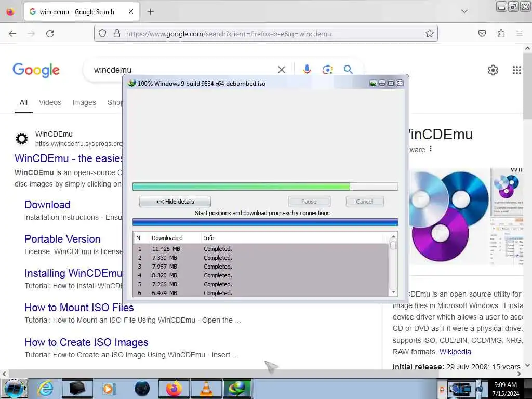Open How to Create ISO Images link
This screenshot has height=399, width=532.
pyautogui.click(x=87, y=342)
